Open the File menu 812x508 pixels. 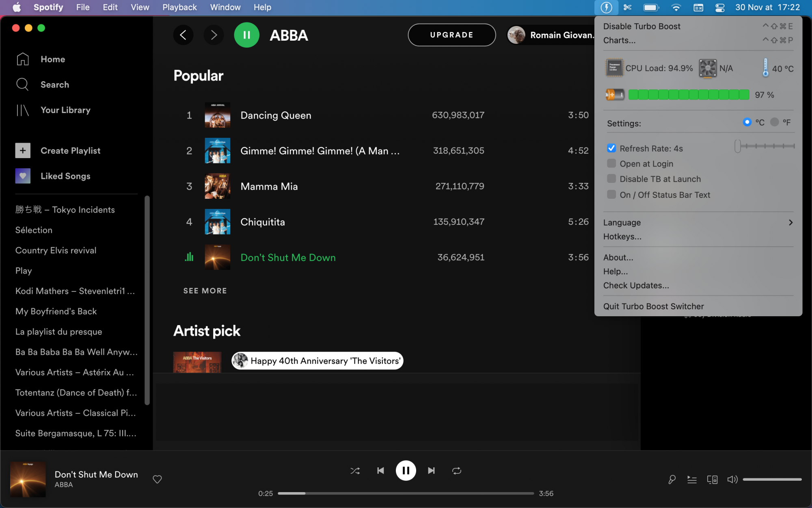(83, 7)
